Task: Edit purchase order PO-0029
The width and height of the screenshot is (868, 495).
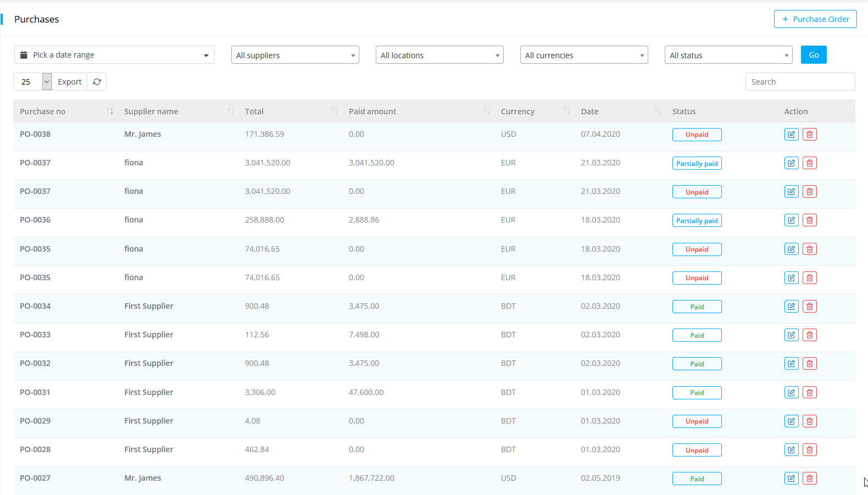Action: 791,421
